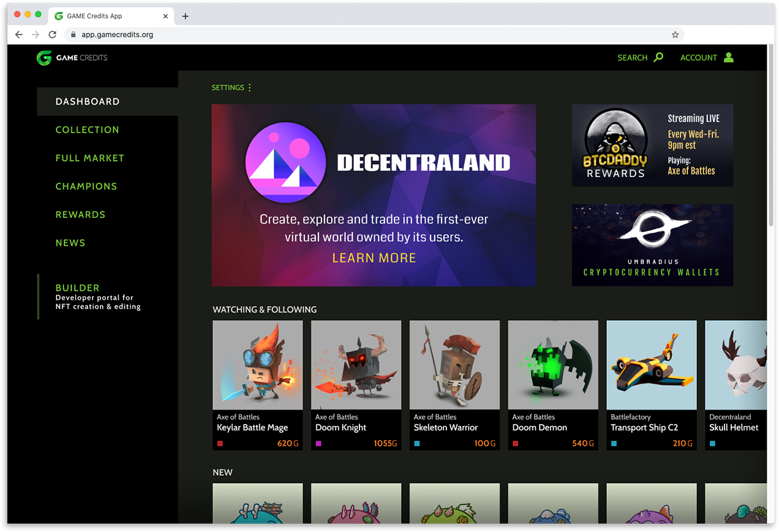The width and height of the screenshot is (779, 532).
Task: Click the magenta swatch on Doom Knight
Action: 318,443
